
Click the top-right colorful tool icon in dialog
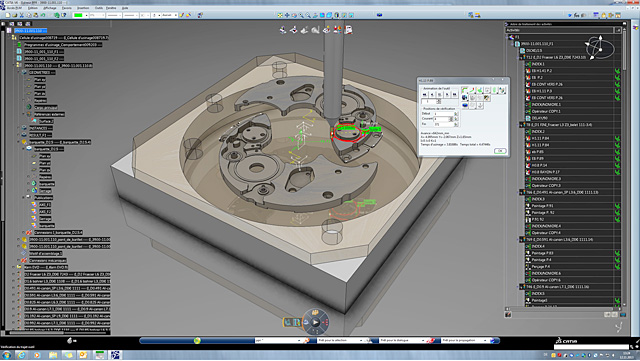point(502,90)
